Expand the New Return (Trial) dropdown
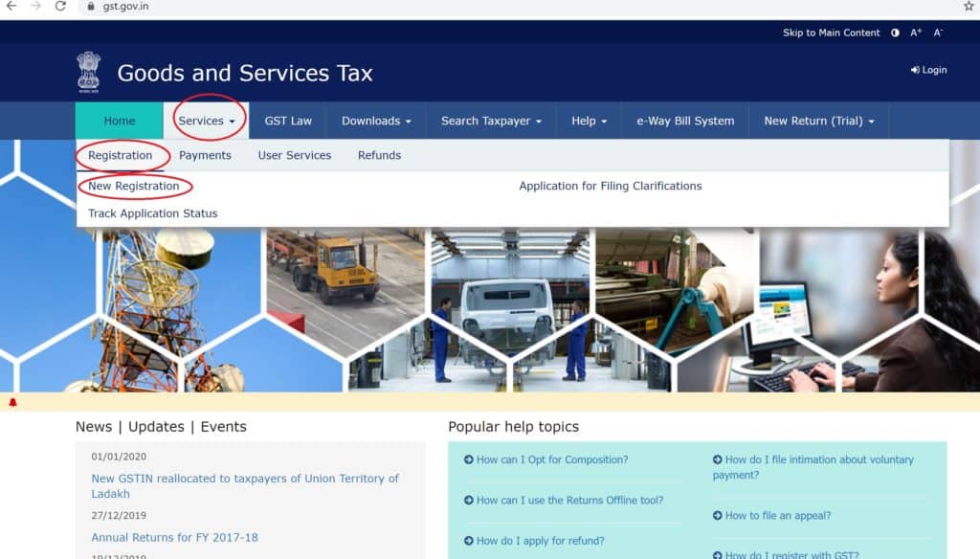 [x=819, y=121]
